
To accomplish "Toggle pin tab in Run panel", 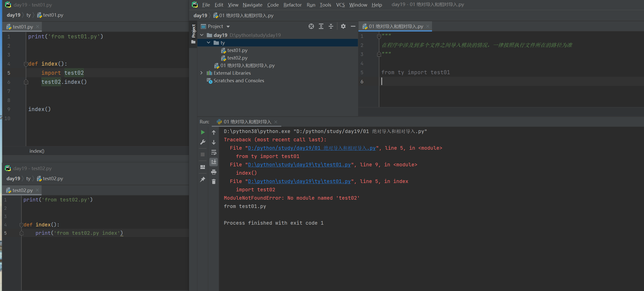I will coord(203,179).
